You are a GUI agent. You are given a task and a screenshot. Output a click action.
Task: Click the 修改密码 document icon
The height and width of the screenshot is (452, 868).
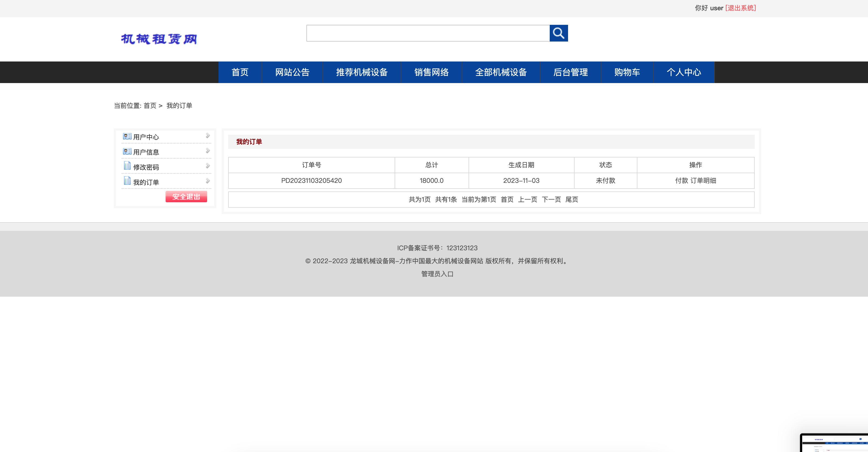coord(127,166)
